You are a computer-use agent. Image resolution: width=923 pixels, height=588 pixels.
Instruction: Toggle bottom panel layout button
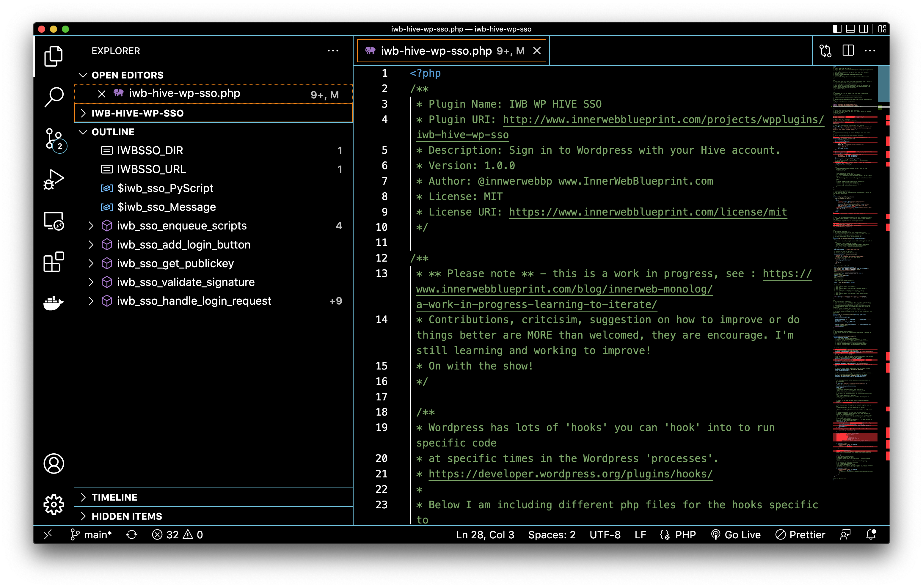click(850, 29)
